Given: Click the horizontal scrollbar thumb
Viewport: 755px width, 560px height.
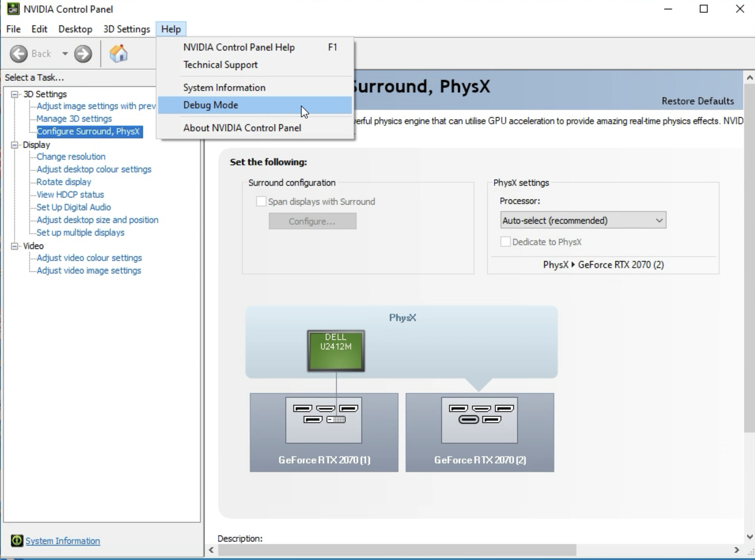Looking at the screenshot, I should tap(397, 550).
